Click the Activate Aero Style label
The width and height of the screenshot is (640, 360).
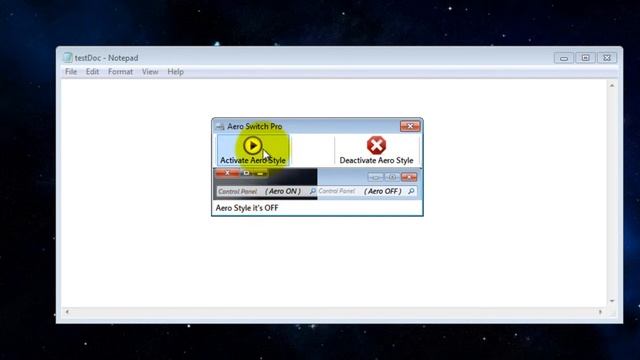253,160
